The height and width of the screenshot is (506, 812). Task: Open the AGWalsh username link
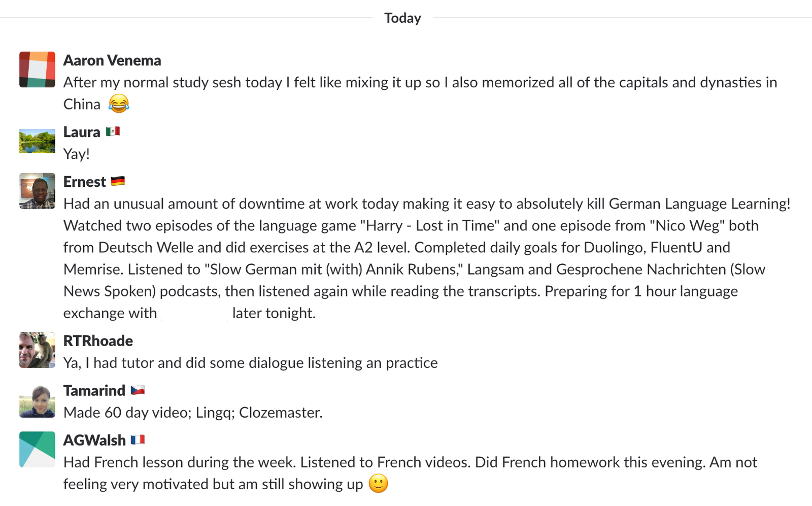pos(94,441)
